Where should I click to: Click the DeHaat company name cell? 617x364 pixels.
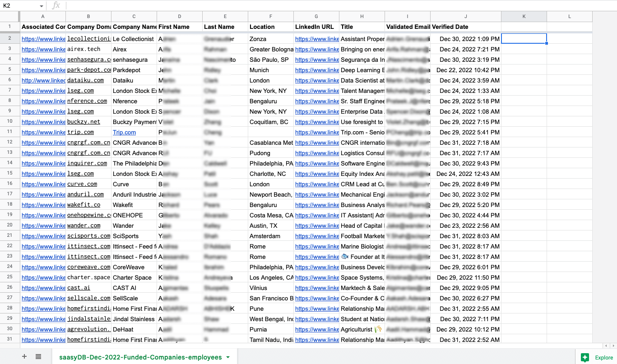coord(134,329)
